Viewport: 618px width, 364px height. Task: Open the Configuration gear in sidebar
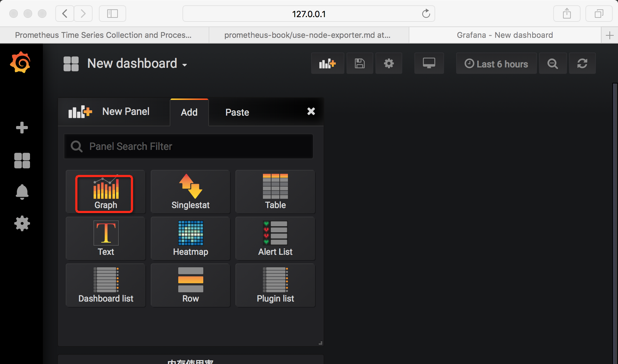coord(22,223)
